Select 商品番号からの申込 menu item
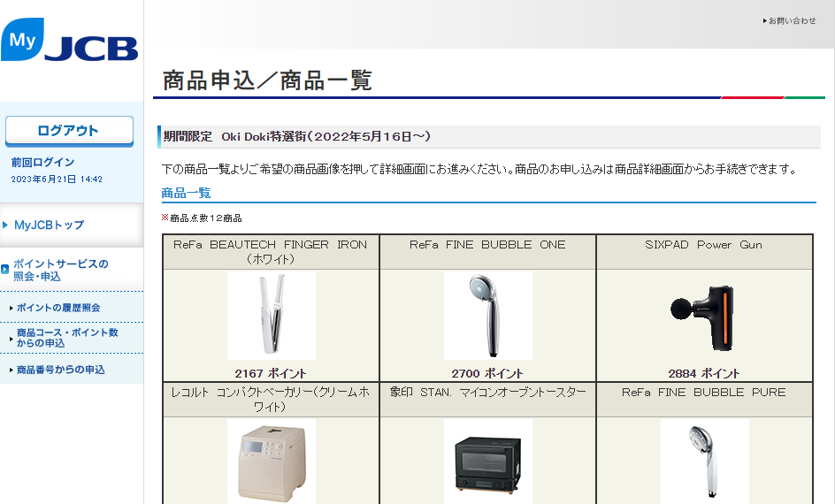The height and width of the screenshot is (504, 835). [x=60, y=370]
